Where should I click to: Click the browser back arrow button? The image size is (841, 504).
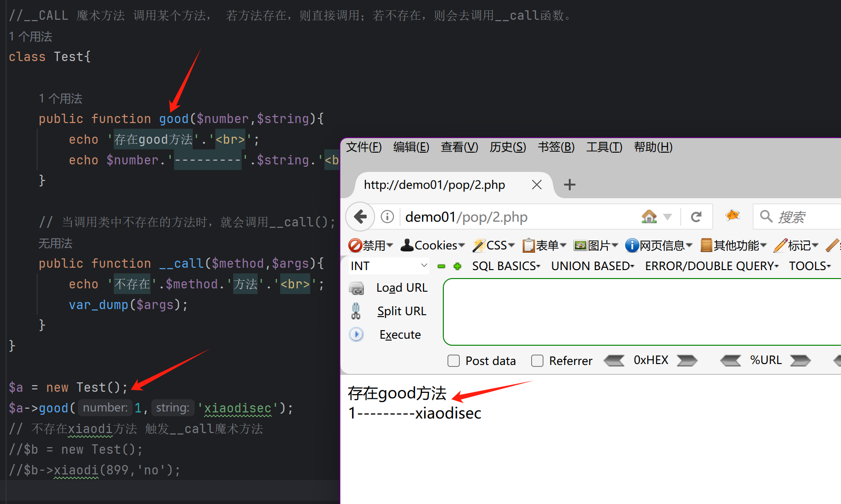pyautogui.click(x=360, y=217)
